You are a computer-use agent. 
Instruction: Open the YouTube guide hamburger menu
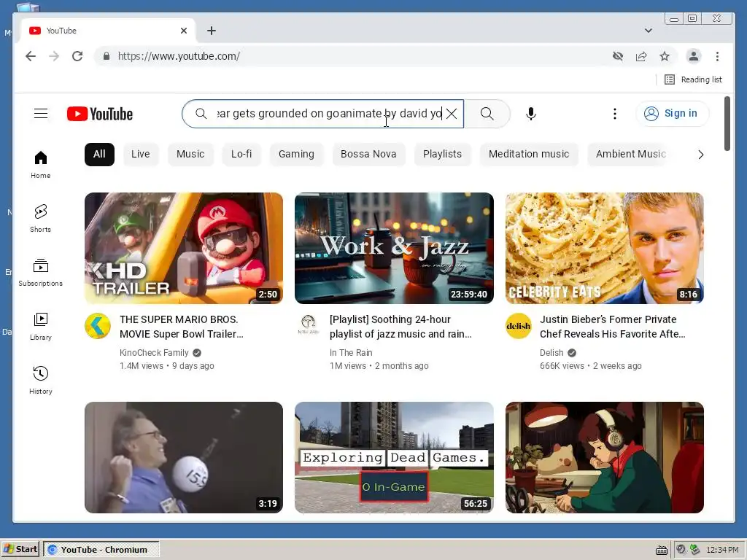click(x=41, y=113)
